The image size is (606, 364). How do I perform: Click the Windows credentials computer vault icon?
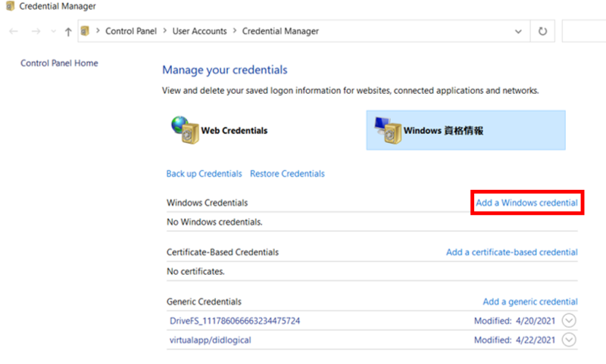[x=388, y=130]
